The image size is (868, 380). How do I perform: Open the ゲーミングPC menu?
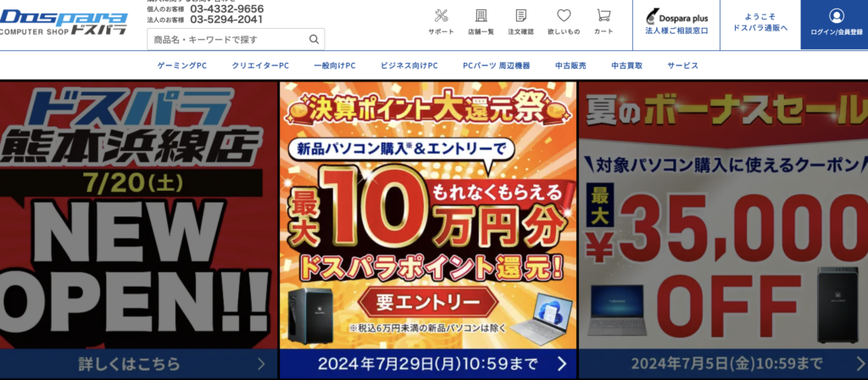click(182, 65)
